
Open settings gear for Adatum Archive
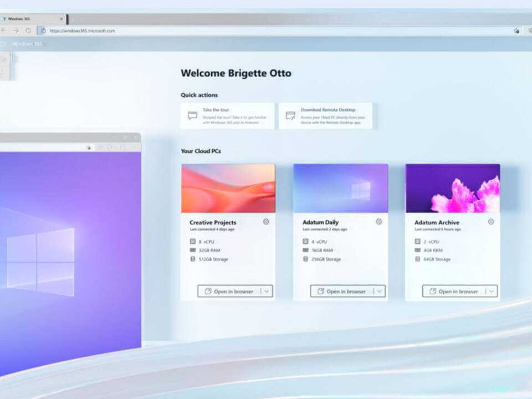pyautogui.click(x=491, y=222)
